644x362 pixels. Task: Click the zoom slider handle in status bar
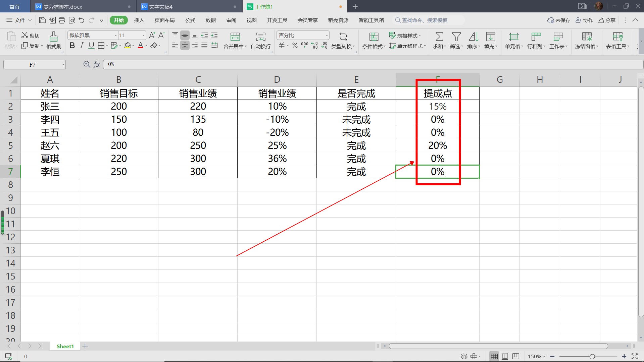click(592, 357)
